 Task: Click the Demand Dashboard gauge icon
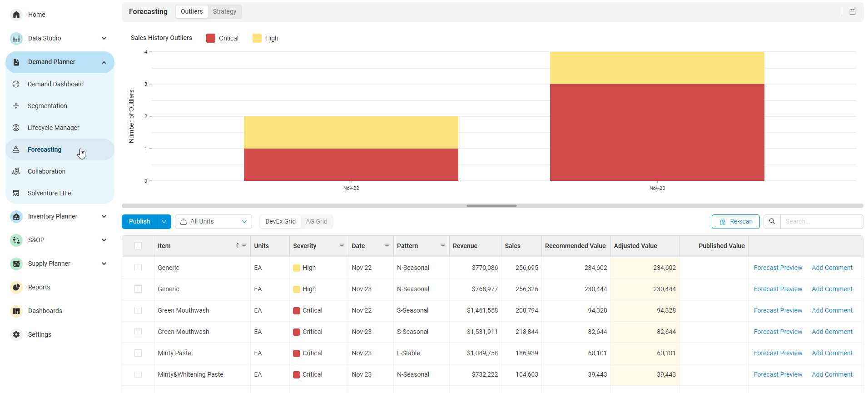(x=16, y=84)
